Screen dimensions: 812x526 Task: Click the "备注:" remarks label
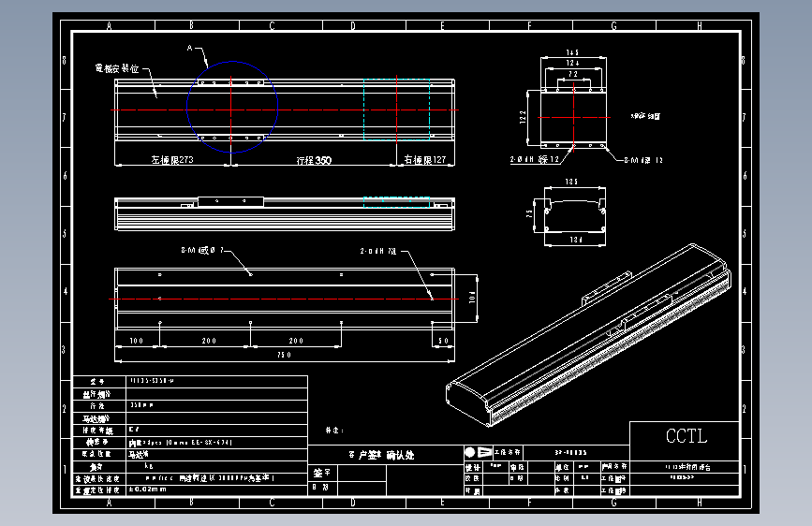pyautogui.click(x=334, y=431)
